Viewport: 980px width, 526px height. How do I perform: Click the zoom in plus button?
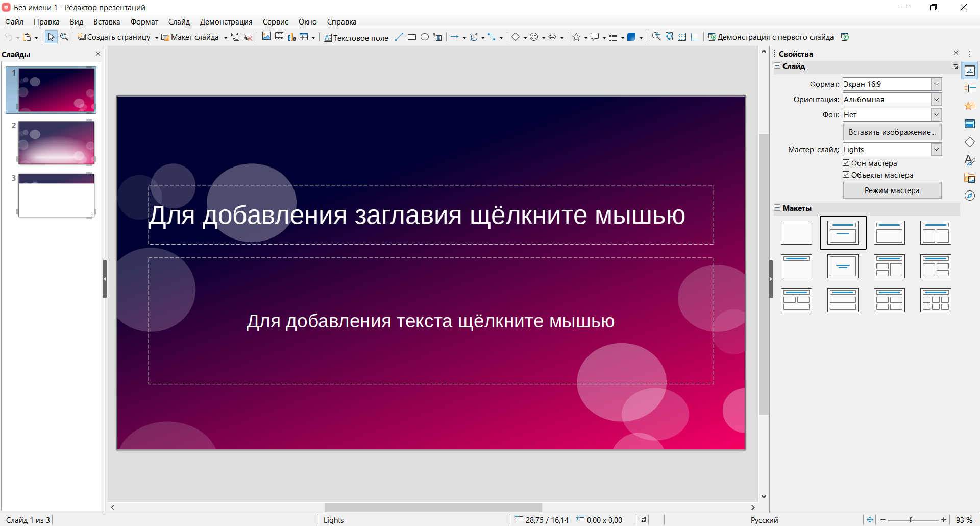click(944, 520)
